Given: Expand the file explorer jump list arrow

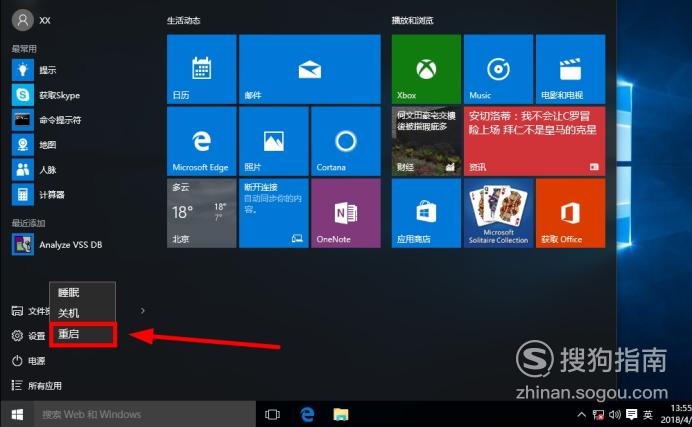Looking at the screenshot, I should point(143,311).
